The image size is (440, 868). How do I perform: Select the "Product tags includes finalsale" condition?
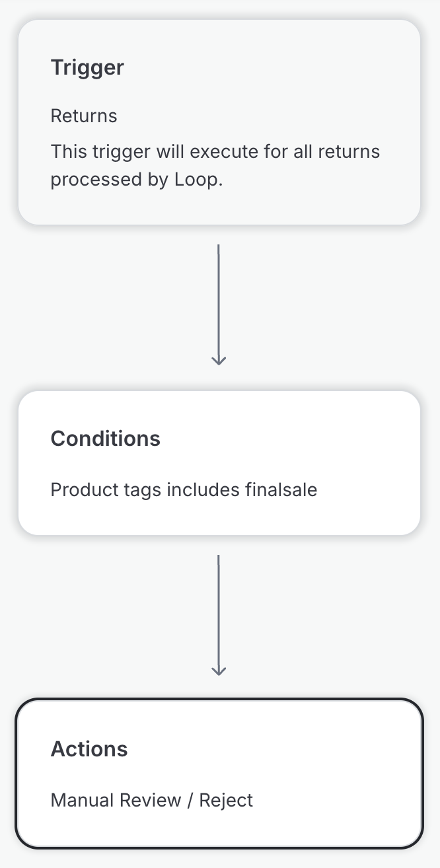point(184,490)
